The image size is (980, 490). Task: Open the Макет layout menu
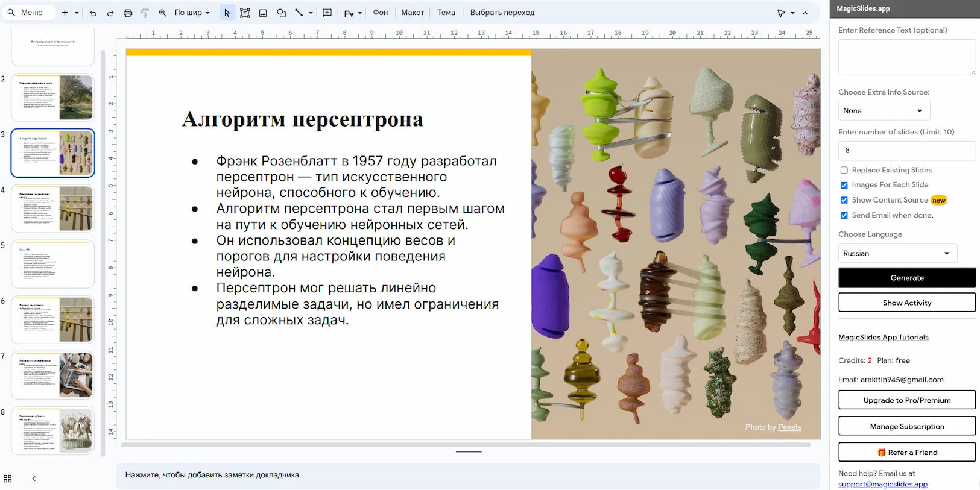[413, 13]
